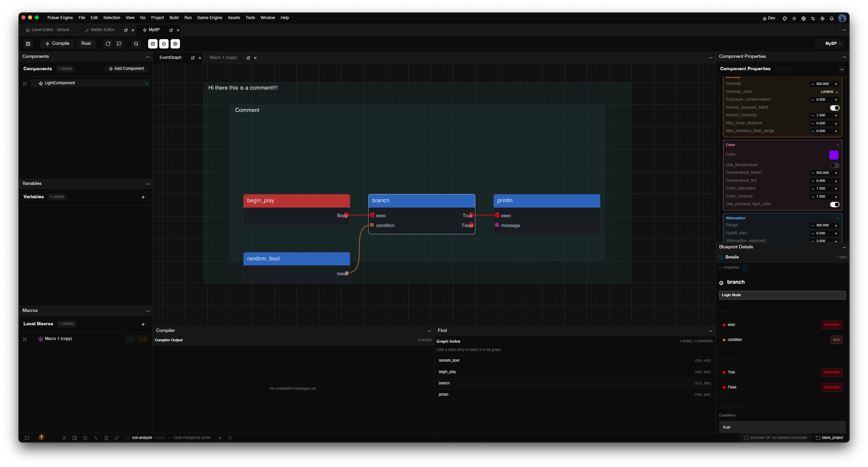This screenshot has width=868, height=467.
Task: Click the document icon in the status bar
Action: point(106,438)
